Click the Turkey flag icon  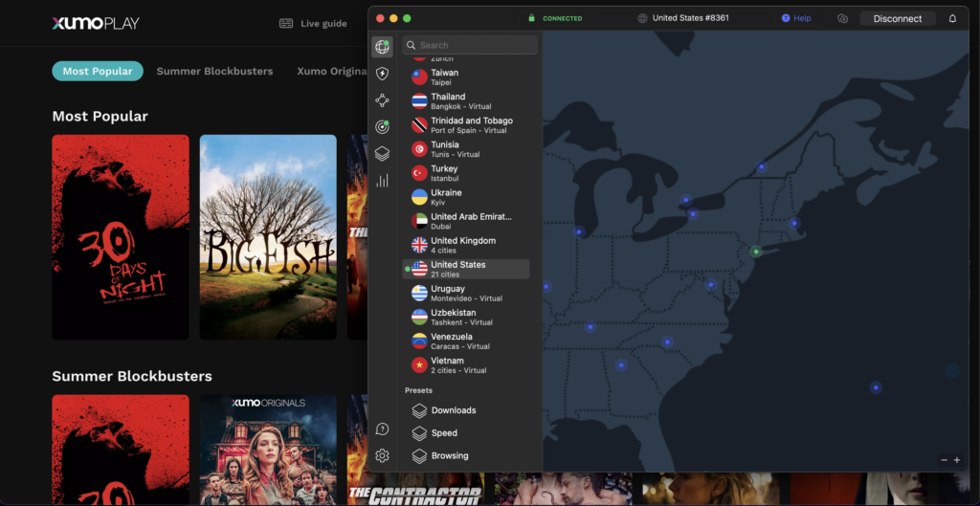coord(419,173)
